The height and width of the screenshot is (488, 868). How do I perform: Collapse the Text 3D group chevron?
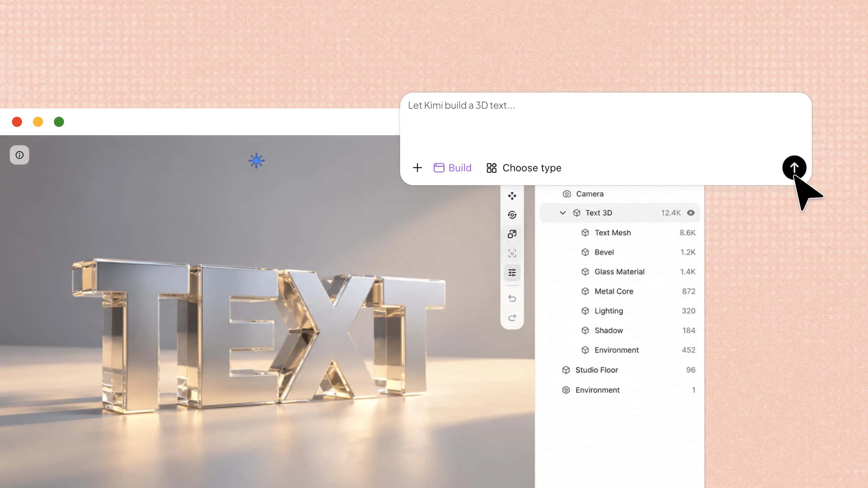562,213
